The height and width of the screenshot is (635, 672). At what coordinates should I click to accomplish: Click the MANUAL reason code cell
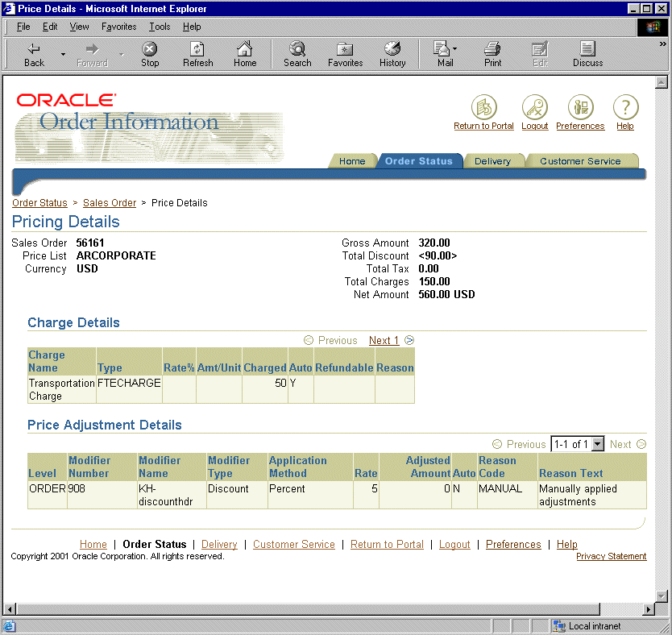pos(508,495)
